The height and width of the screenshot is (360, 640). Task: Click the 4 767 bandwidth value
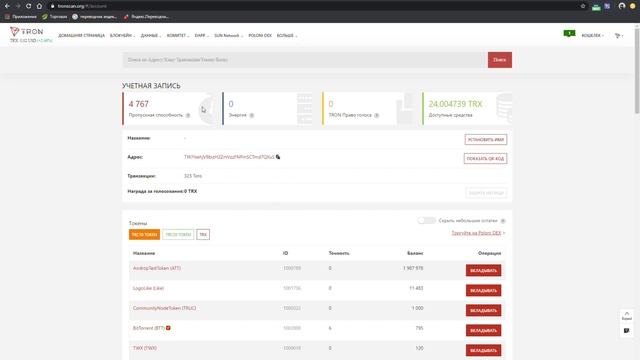(139, 104)
